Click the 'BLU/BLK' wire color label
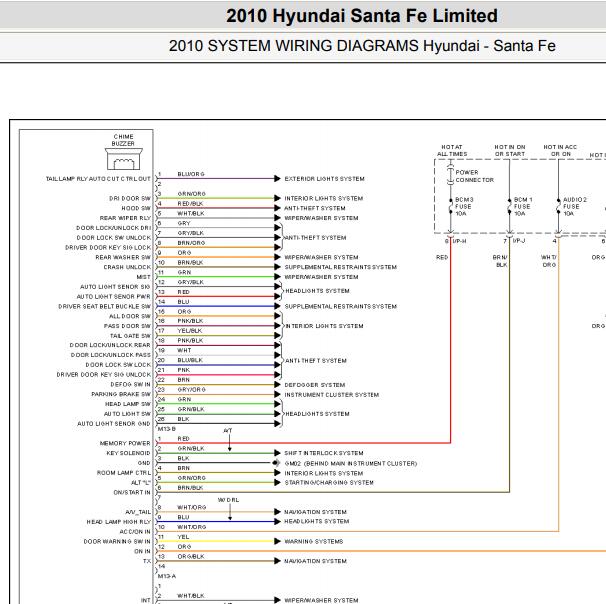This screenshot has height=604, width=606. point(190,360)
